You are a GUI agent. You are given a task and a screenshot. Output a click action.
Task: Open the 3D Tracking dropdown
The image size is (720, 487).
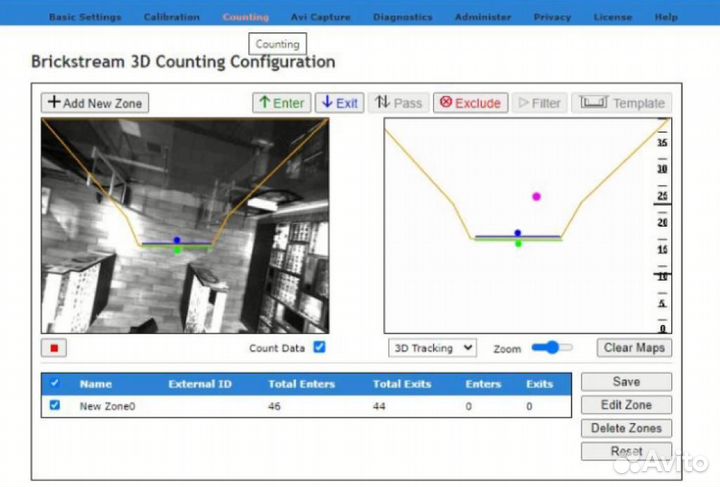432,348
